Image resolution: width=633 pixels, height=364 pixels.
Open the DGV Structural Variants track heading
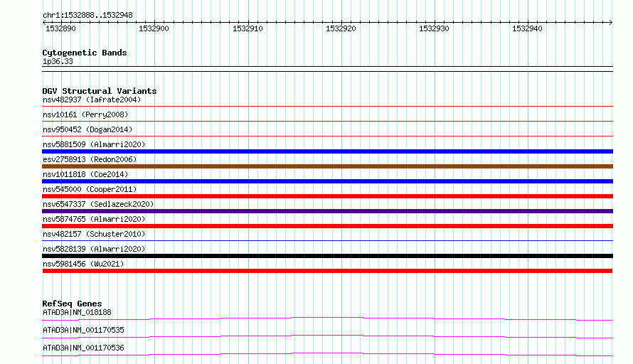100,91
